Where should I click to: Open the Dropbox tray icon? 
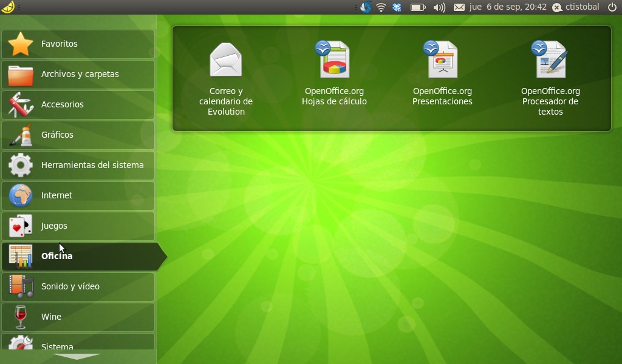[397, 7]
